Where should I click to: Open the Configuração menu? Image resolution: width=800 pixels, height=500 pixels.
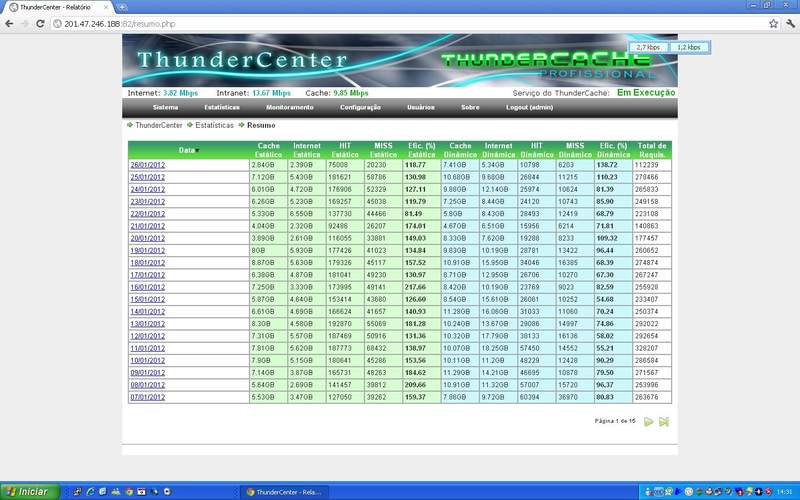(360, 107)
